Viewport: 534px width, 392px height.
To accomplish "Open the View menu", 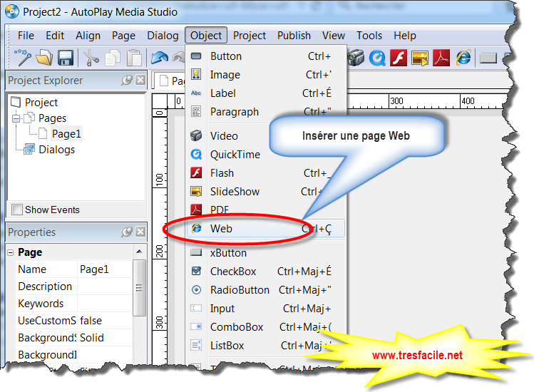I will tap(334, 36).
